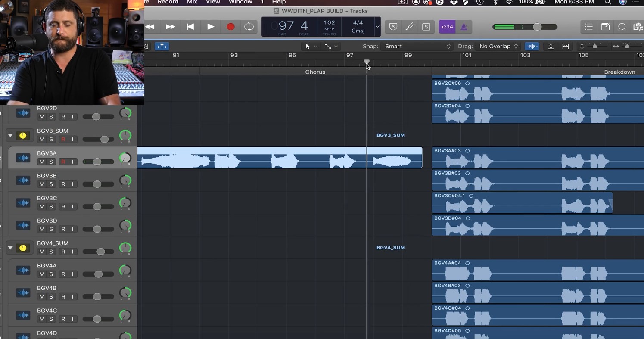This screenshot has height=339, width=644.
Task: Disable record on BGV3_SUM track
Action: tap(63, 139)
